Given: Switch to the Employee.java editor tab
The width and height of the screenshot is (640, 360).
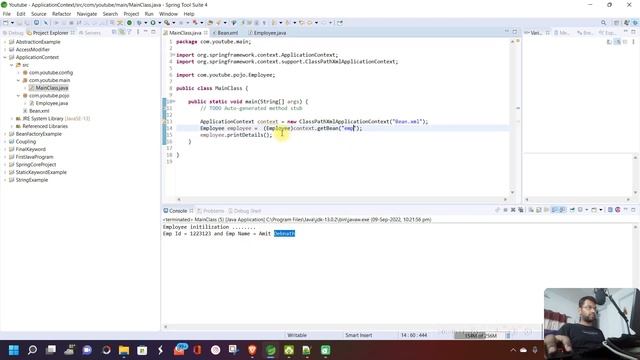Looking at the screenshot, I should (269, 33).
